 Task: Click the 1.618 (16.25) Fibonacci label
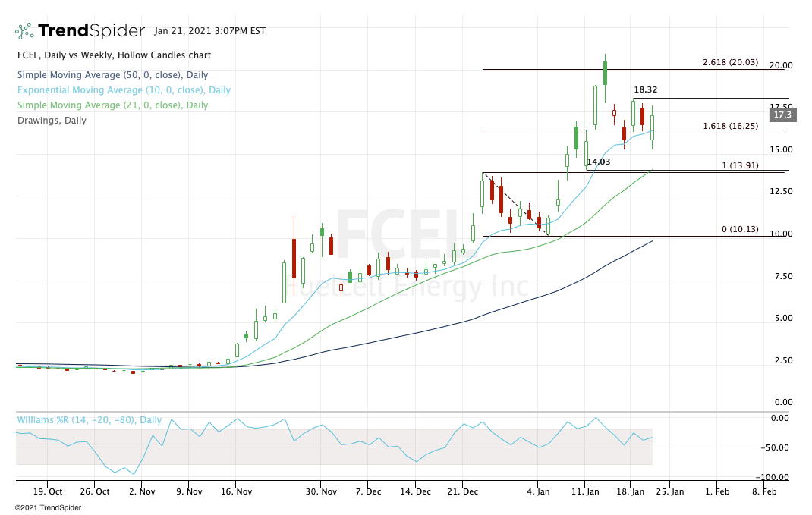730,126
